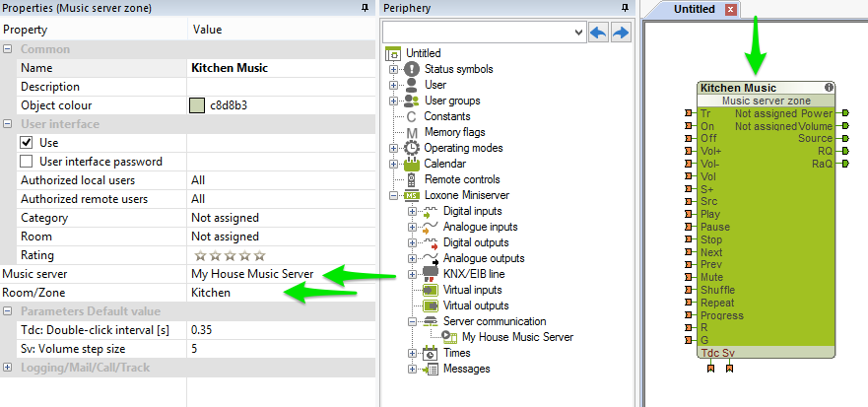Click the Object colour swatch
Viewport: 868px width, 407px height.
(197, 105)
